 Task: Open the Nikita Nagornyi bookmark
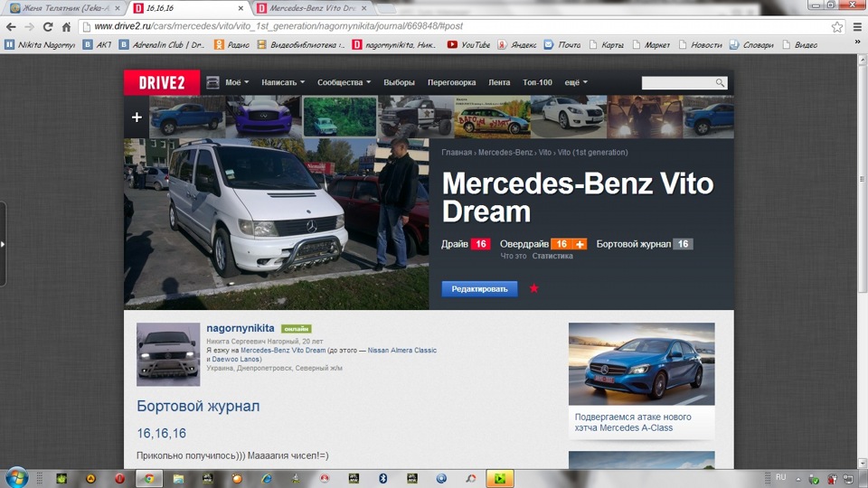click(x=40, y=45)
